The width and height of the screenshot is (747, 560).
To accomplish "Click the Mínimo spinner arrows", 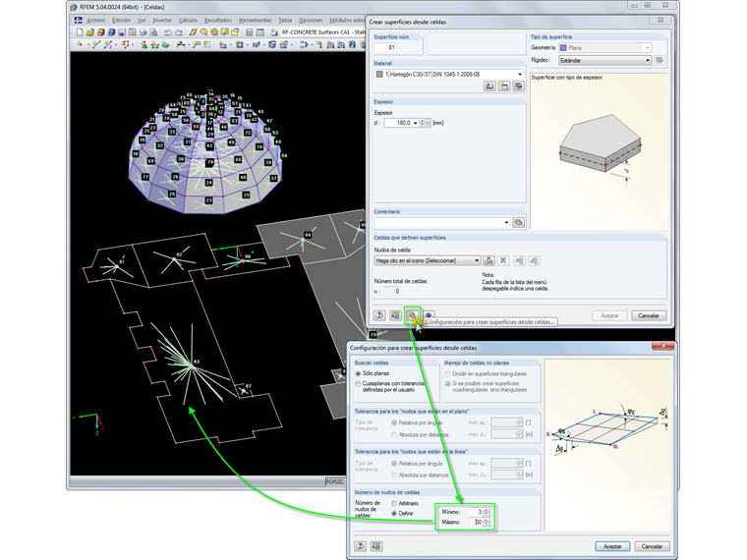I will pyautogui.click(x=486, y=512).
